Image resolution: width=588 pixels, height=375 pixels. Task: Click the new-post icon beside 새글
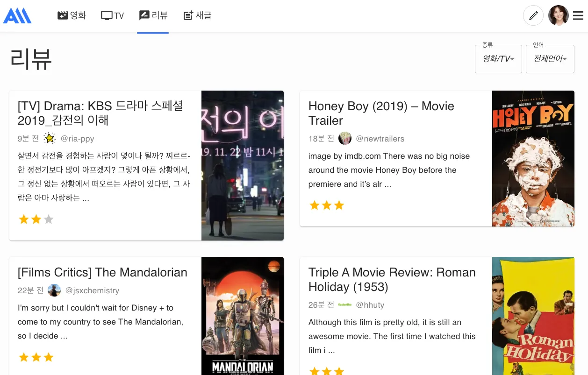(x=188, y=16)
